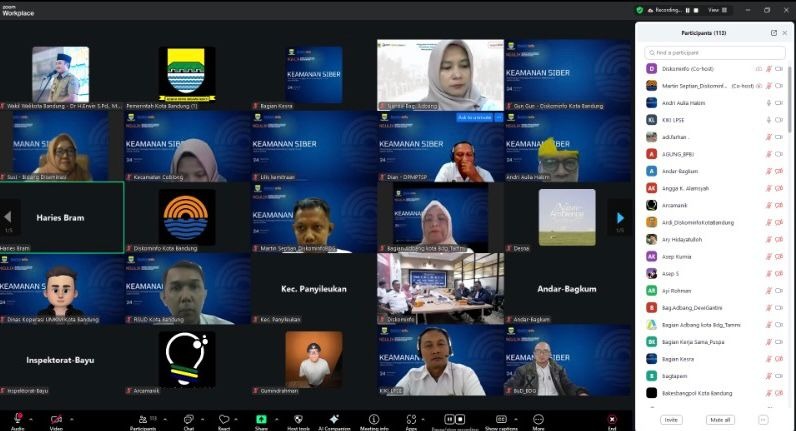The image size is (796, 431).
Task: Select the Diskominfo Kota Bandung logo tile
Action: click(187, 217)
